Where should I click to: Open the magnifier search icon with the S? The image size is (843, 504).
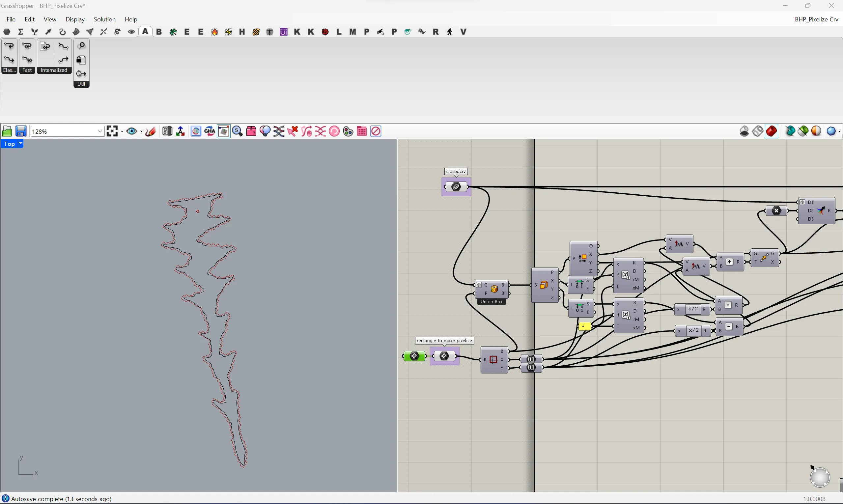[238, 131]
